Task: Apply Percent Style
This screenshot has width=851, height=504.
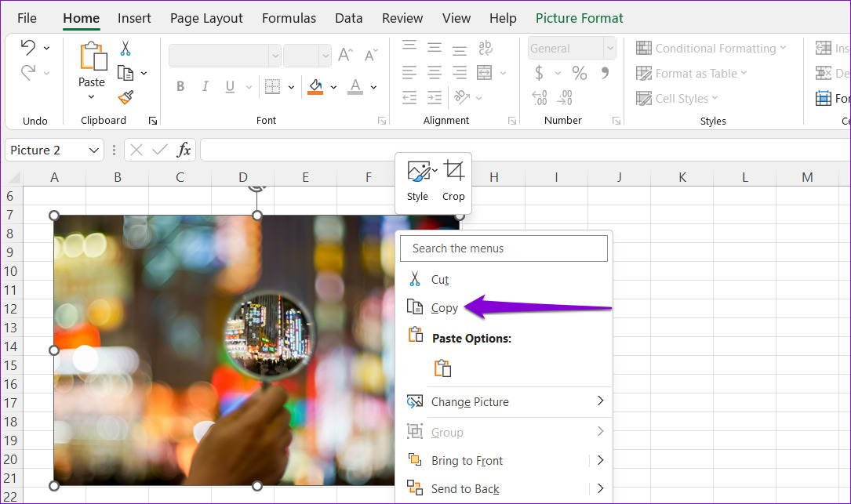Action: click(579, 73)
